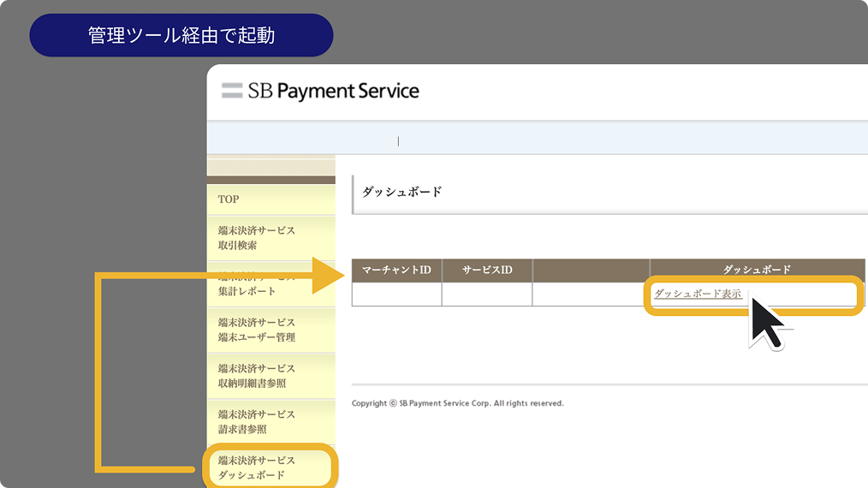
Task: Click the copyright notice footer text
Action: point(458,403)
